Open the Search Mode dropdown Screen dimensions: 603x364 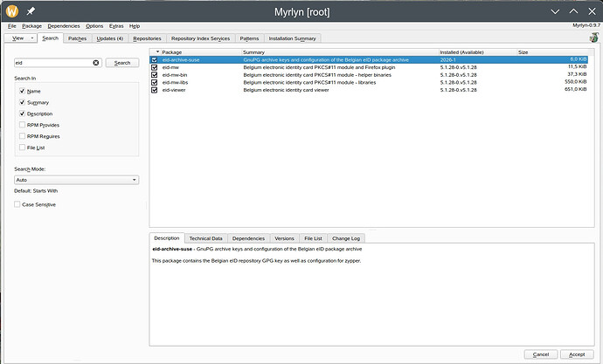click(x=76, y=180)
